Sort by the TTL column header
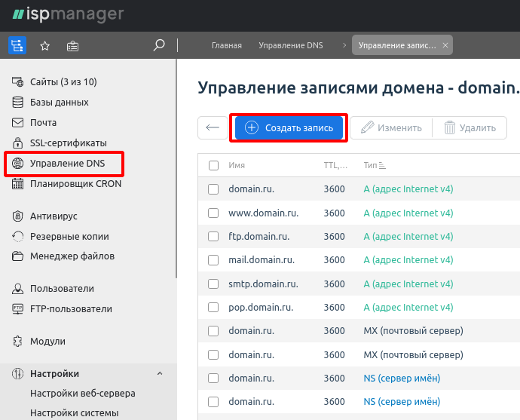Screen dimensions: 520x420 (335, 165)
